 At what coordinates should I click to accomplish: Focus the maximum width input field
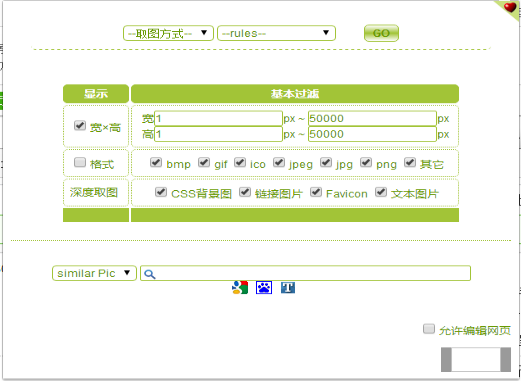(x=372, y=118)
